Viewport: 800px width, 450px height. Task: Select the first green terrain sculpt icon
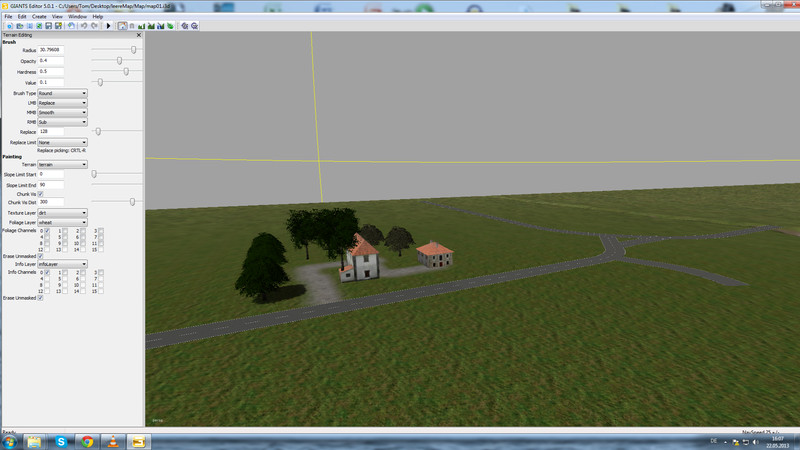pos(141,26)
